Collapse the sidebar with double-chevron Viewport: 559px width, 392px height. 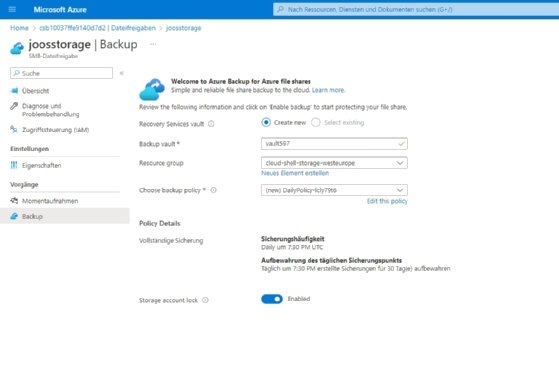click(122, 73)
